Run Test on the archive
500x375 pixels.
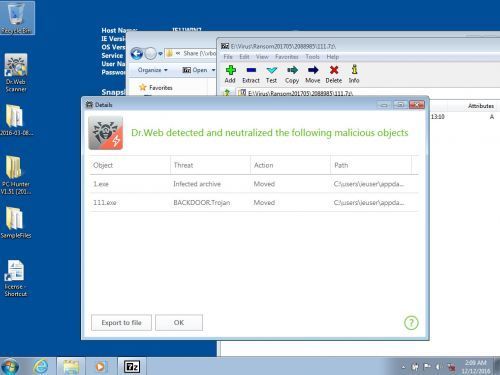271,74
